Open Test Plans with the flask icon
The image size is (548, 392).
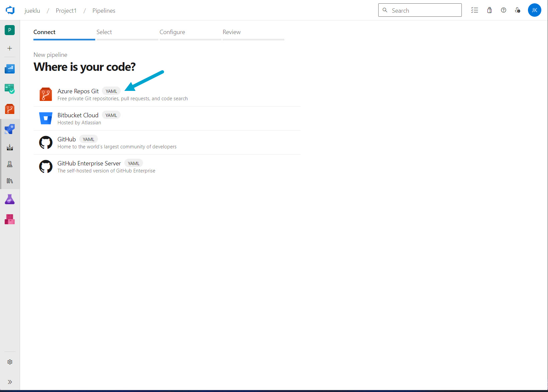pos(10,199)
